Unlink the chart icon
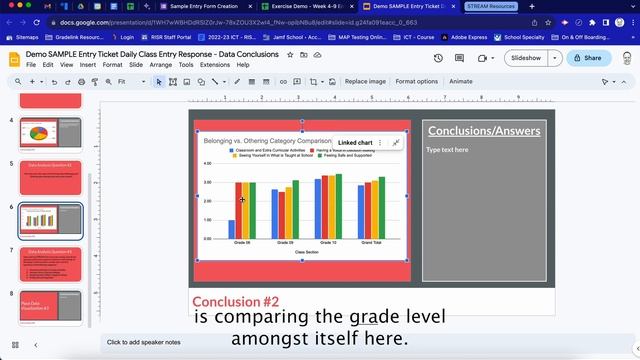The height and width of the screenshot is (360, 640). tap(396, 142)
